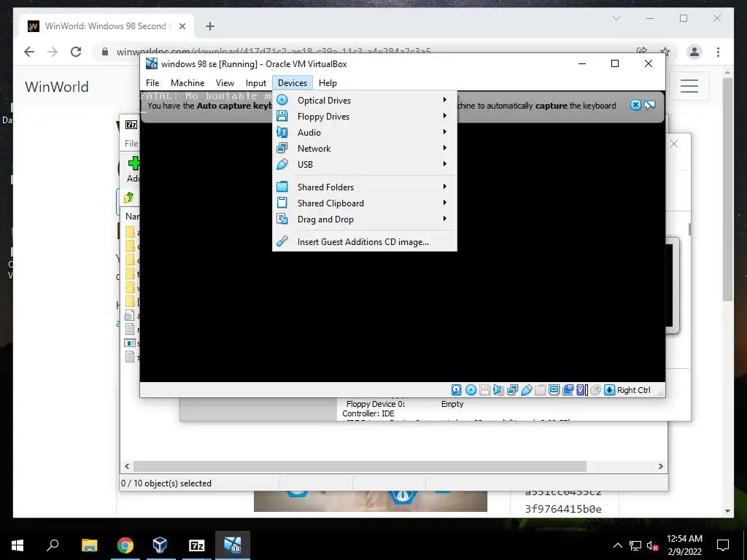Click the Optical Drives disc icon in the menu
747x560 pixels.
[x=282, y=100]
